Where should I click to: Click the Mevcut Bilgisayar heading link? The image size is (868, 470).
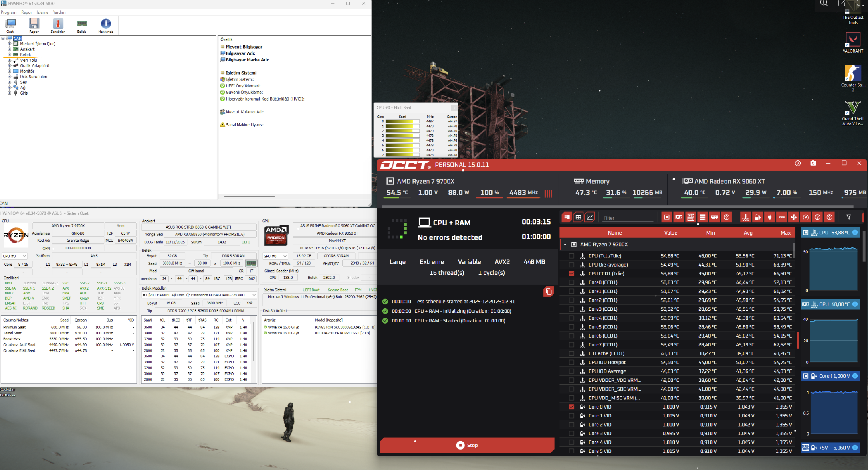pyautogui.click(x=244, y=47)
